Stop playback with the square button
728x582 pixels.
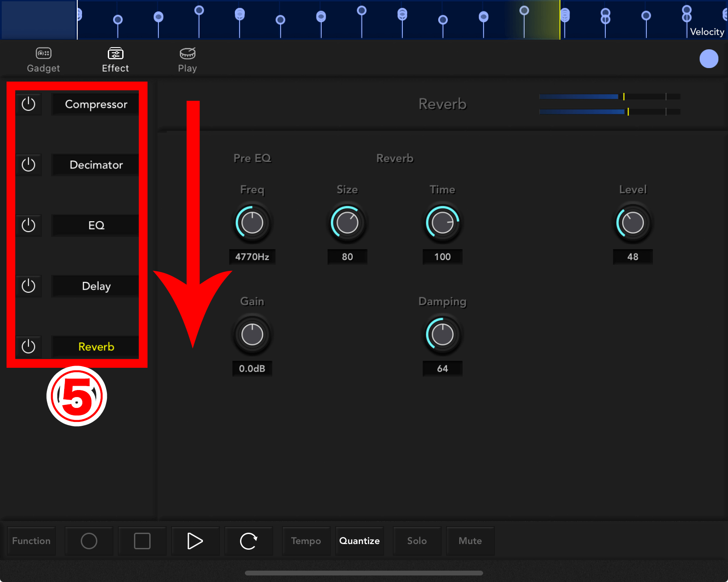tap(142, 541)
